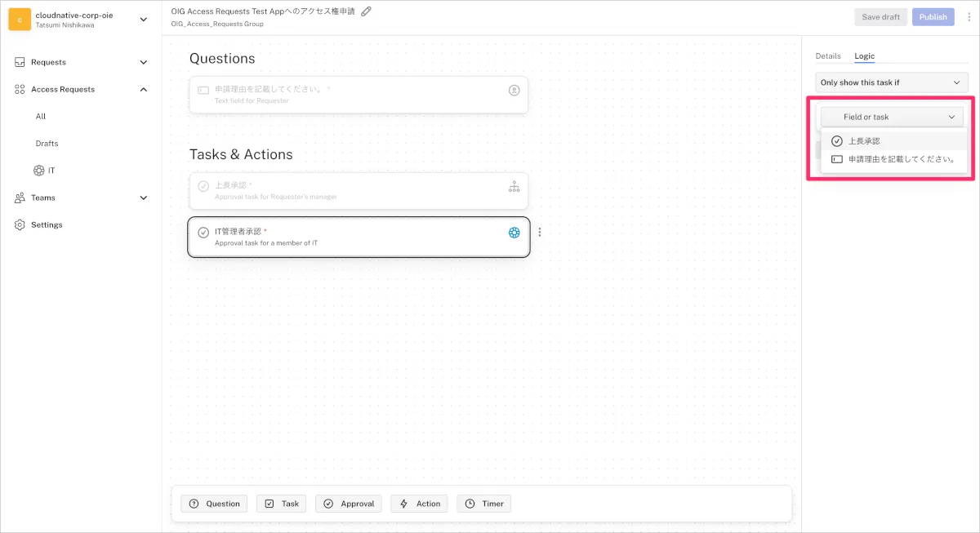This screenshot has height=533, width=980.
Task: Collapse the Access Requests sidebar section
Action: [x=144, y=89]
